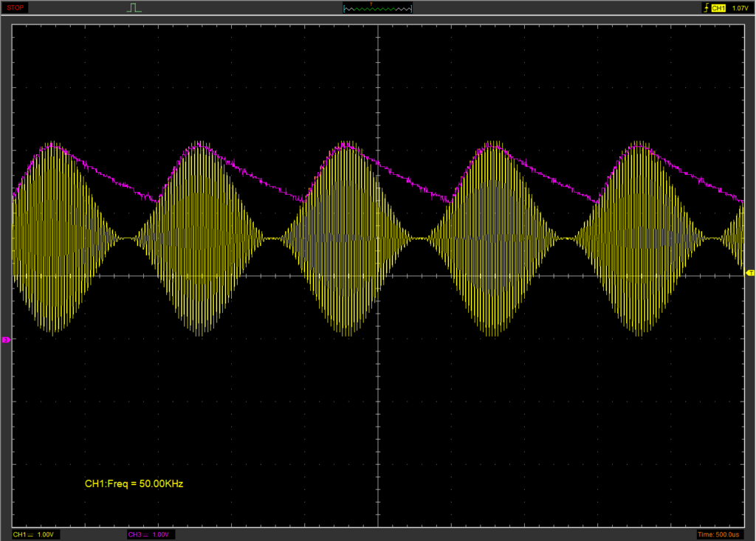The width and height of the screenshot is (756, 541).
Task: Click the graticule center crosshair intersection
Action: point(378,276)
